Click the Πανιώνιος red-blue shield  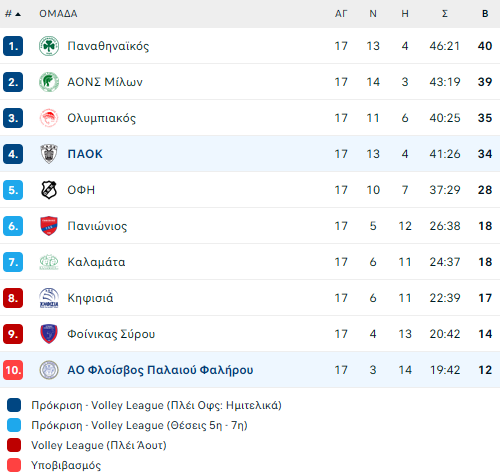coord(49,226)
